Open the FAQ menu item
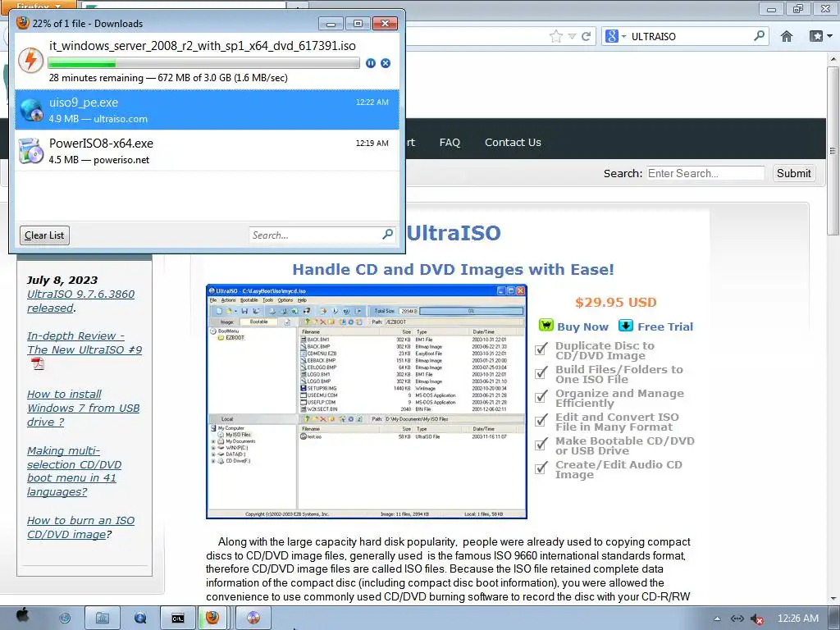 point(450,143)
